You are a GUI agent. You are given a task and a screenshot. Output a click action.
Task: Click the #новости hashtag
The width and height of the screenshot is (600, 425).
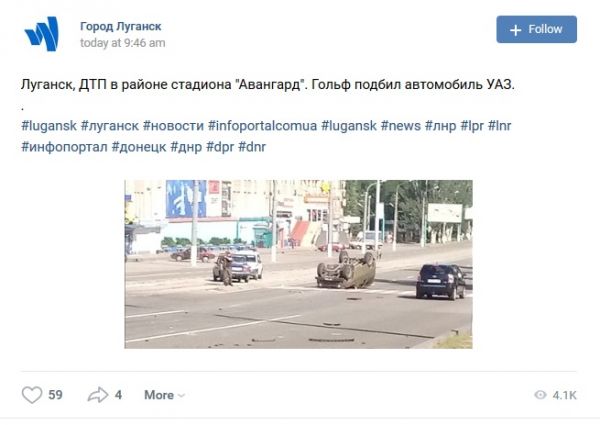pyautogui.click(x=173, y=125)
